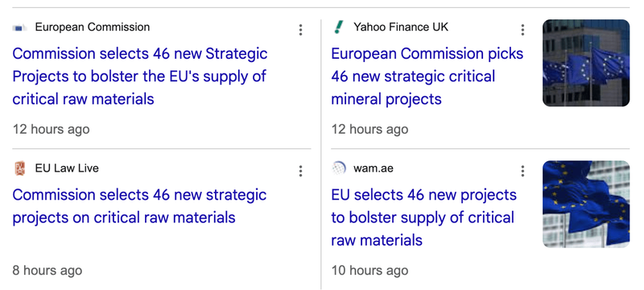
Task: Open three-dot menu for European Commission article
Action: coord(300,30)
